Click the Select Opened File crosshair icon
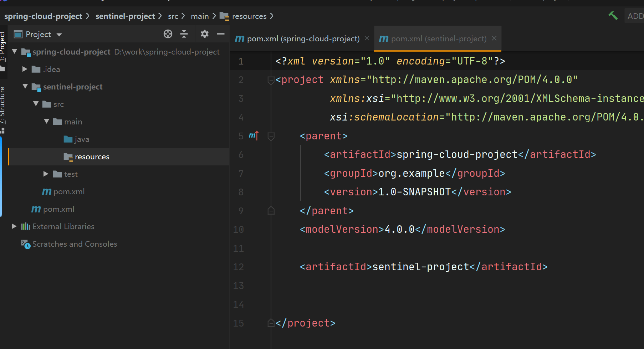The image size is (644, 349). [168, 34]
